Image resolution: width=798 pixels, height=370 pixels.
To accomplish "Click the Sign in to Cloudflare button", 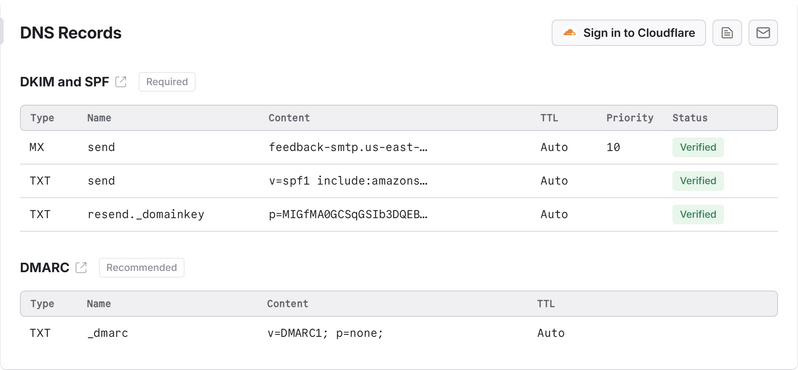I will point(629,33).
